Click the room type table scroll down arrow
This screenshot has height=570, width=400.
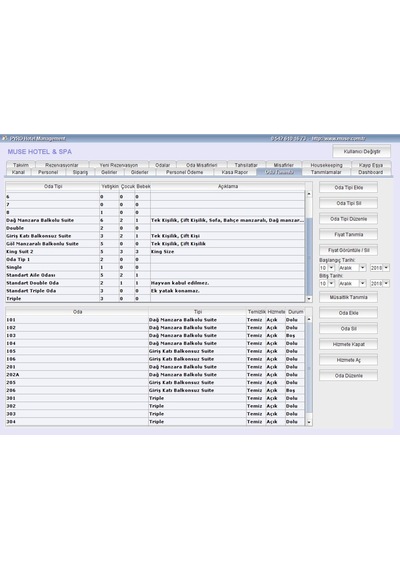coord(309,299)
